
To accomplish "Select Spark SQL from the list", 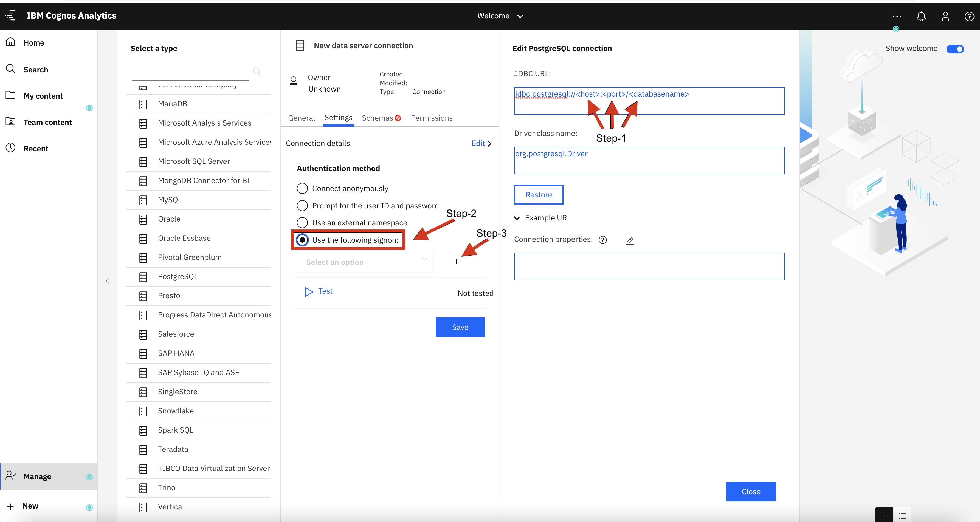I will pos(198,430).
